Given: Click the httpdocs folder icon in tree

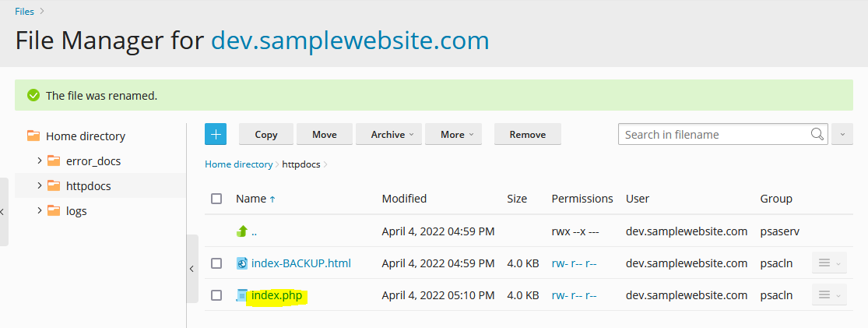Looking at the screenshot, I should [54, 185].
